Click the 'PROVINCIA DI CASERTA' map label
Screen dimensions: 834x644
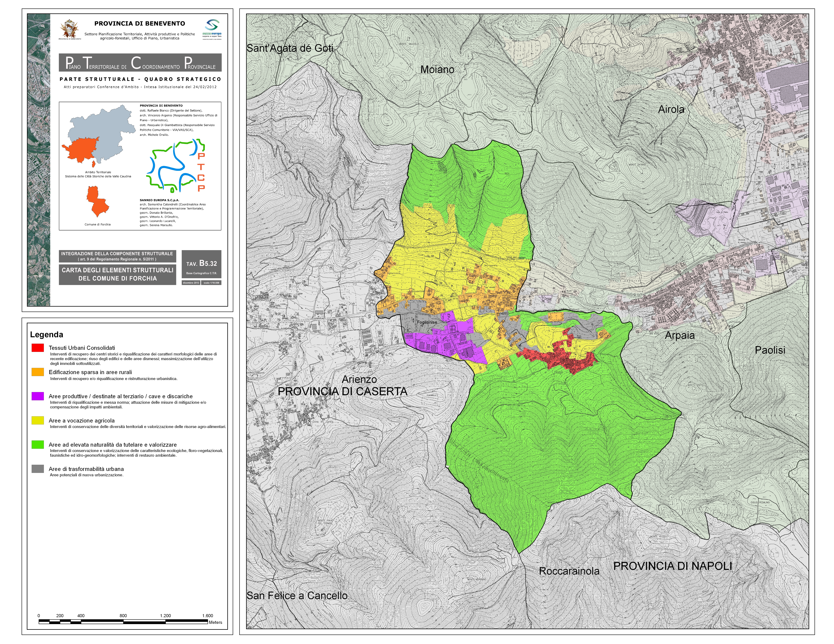[x=342, y=391]
